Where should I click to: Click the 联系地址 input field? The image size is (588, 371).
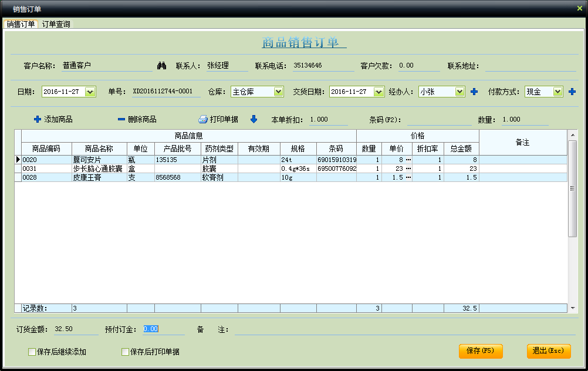coord(530,66)
